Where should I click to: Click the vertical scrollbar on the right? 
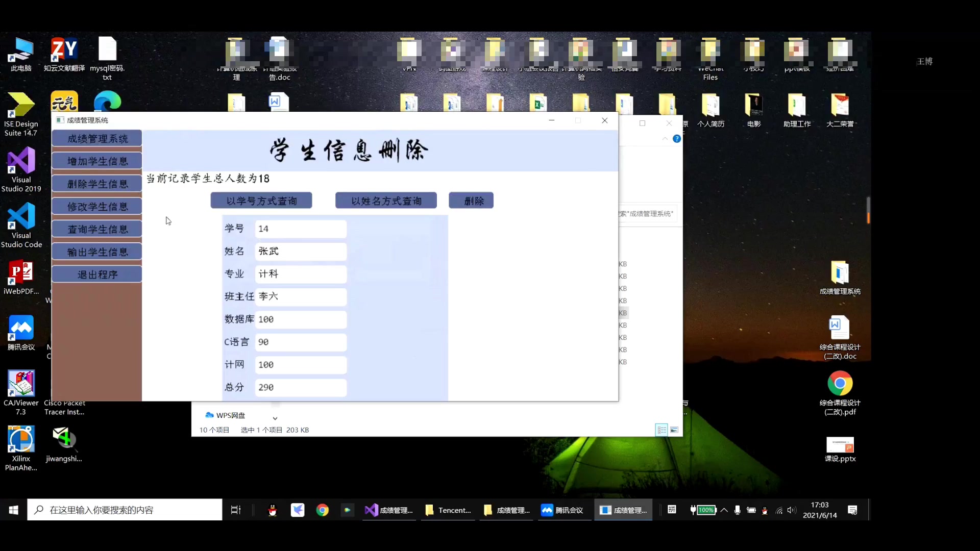click(x=868, y=210)
